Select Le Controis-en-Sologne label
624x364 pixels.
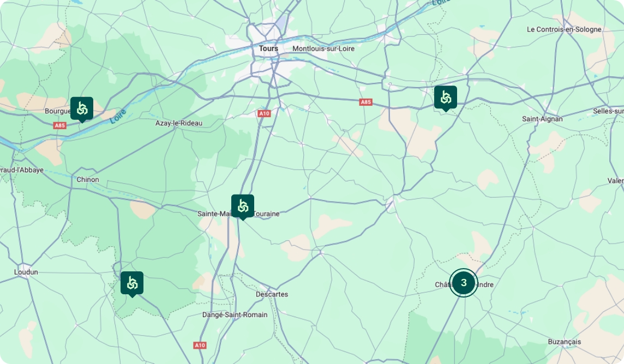point(564,29)
